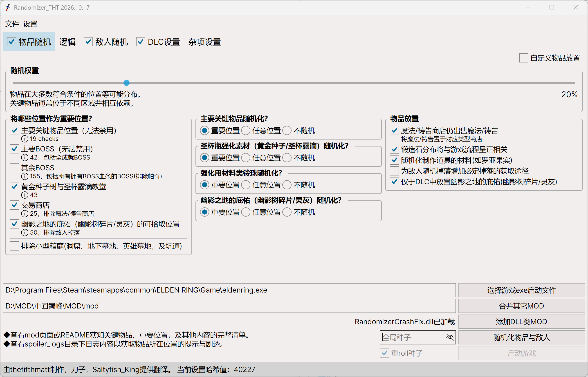Image resolution: width=588 pixels, height=377 pixels.
Task: Switch to the 逻辑 tab
Action: 67,42
